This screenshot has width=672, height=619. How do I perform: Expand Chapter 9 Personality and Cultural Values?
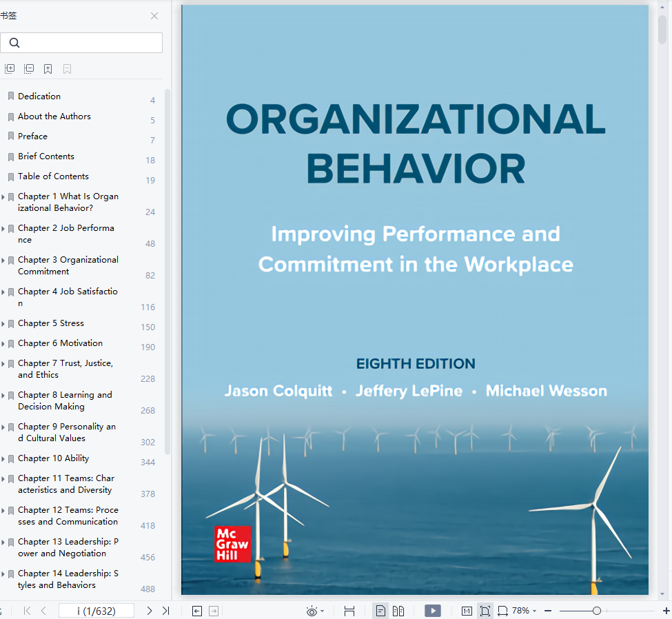(3, 427)
